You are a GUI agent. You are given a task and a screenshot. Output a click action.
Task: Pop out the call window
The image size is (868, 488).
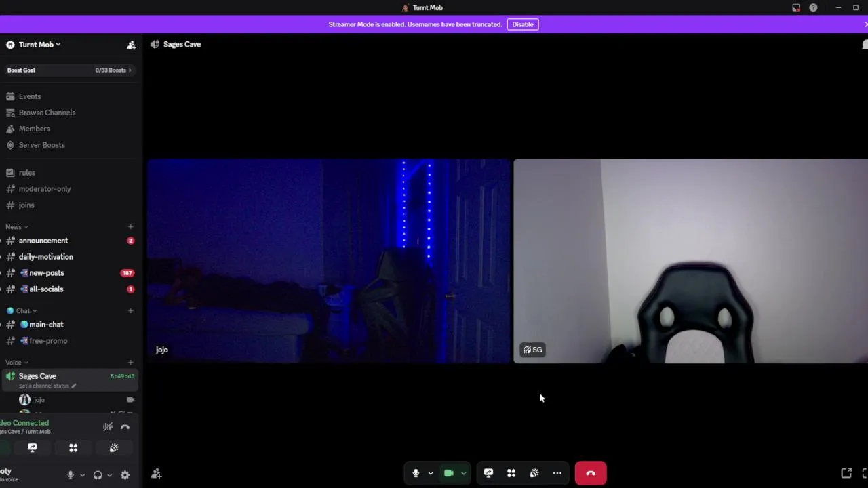846,473
